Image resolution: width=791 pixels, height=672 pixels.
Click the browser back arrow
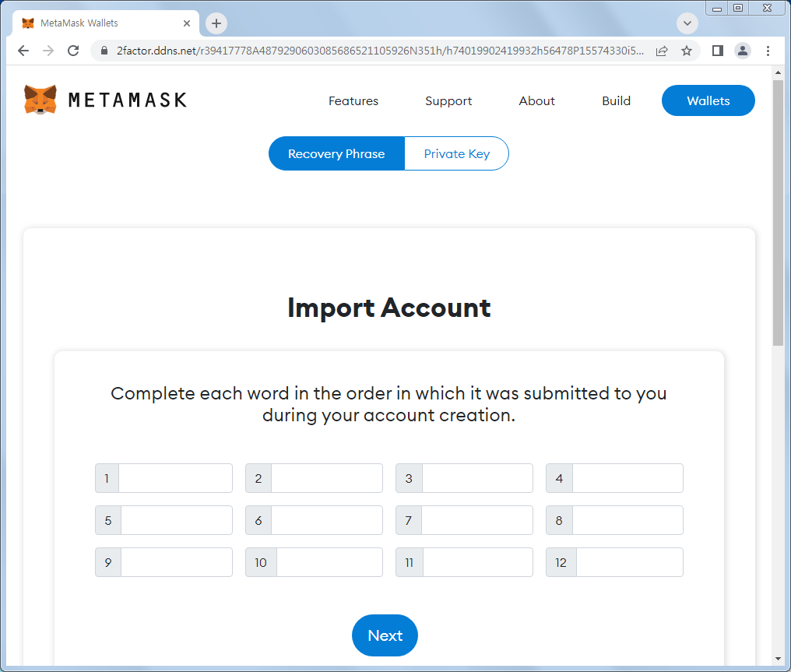(23, 51)
